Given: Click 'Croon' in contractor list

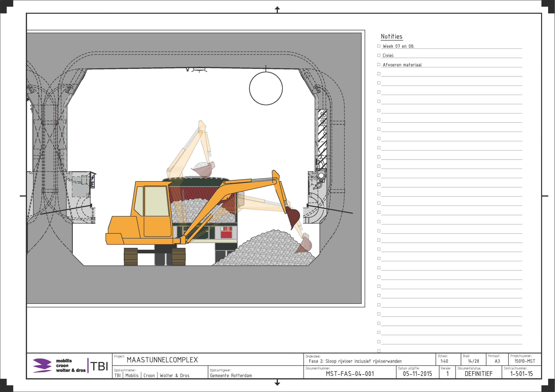Looking at the screenshot, I should click(x=149, y=376).
